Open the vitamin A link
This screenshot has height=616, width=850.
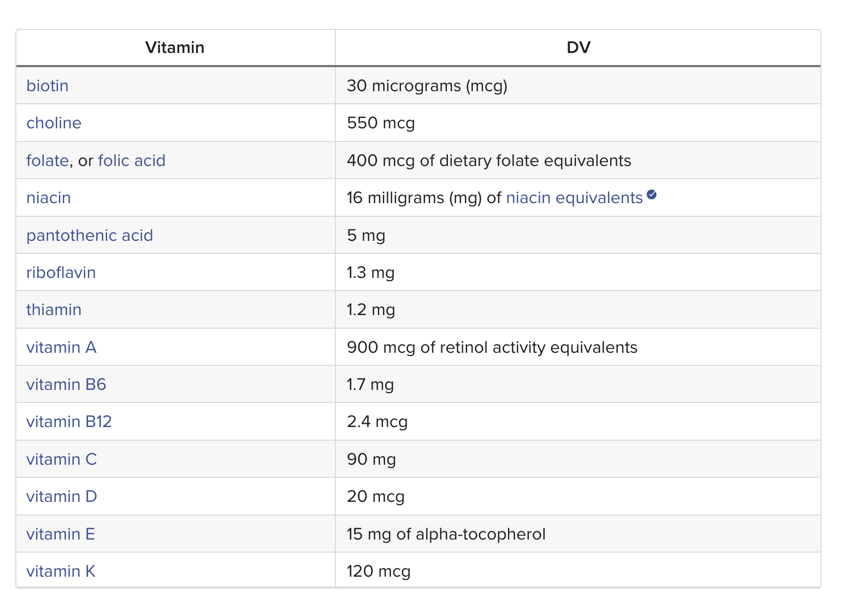click(x=61, y=347)
